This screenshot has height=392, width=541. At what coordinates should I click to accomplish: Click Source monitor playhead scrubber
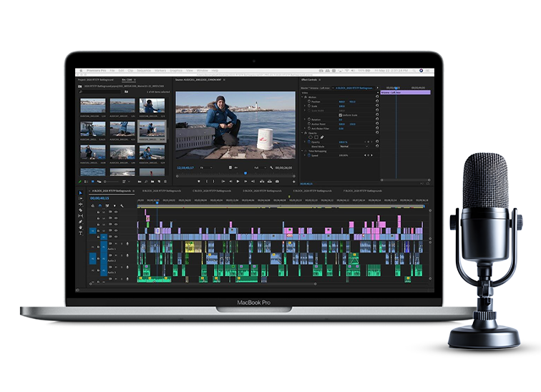245,173
